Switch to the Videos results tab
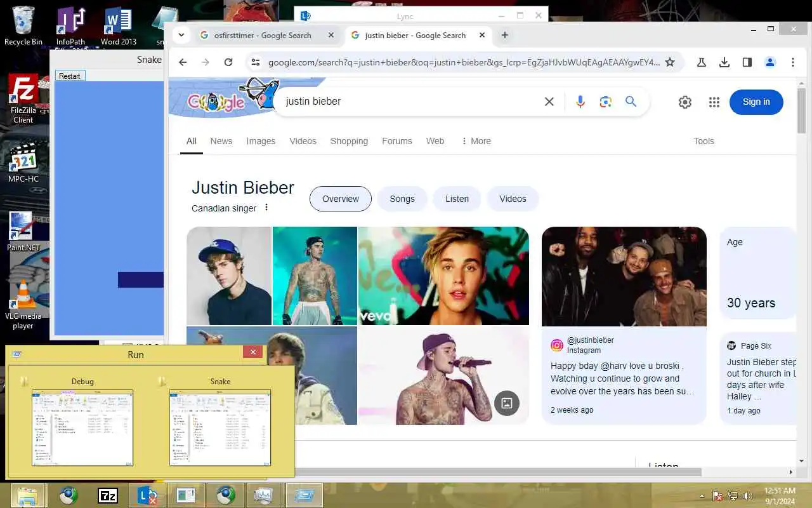 coord(303,141)
